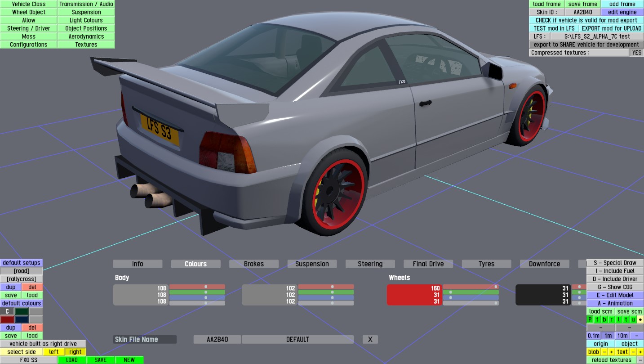The width and height of the screenshot is (644, 364).
Task: Open the Brakes tab
Action: coord(254,264)
